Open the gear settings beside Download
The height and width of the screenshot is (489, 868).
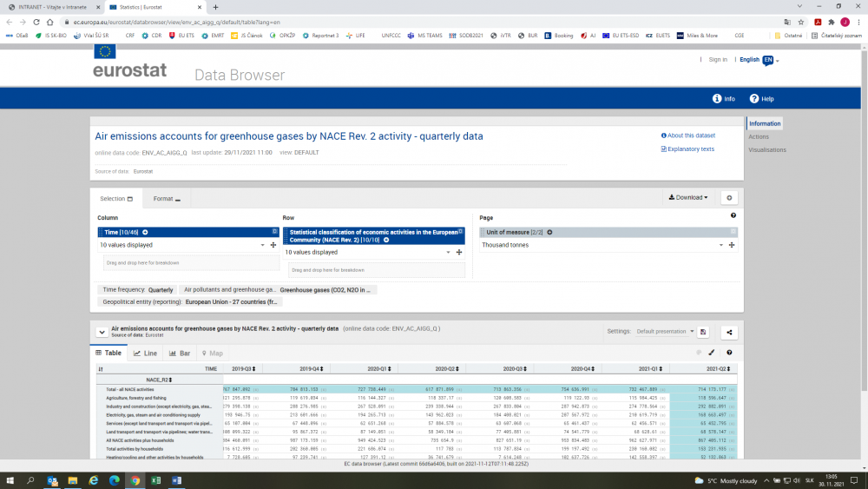[729, 198]
